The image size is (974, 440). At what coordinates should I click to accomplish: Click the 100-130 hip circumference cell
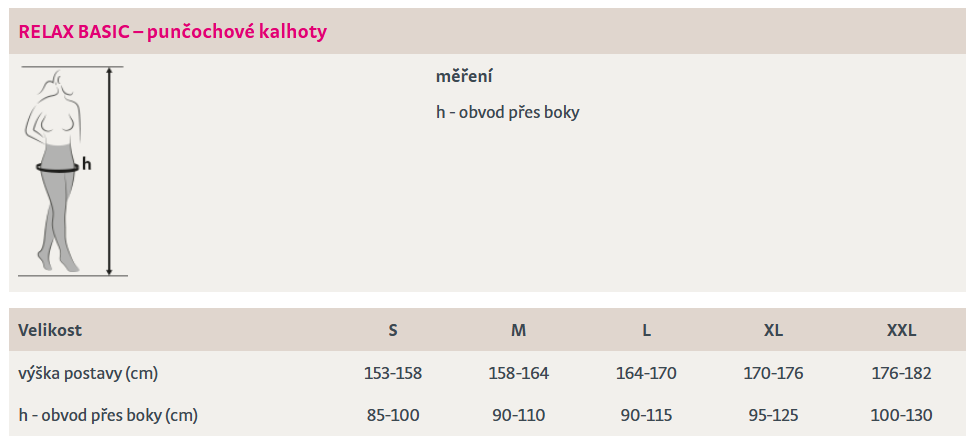point(901,415)
